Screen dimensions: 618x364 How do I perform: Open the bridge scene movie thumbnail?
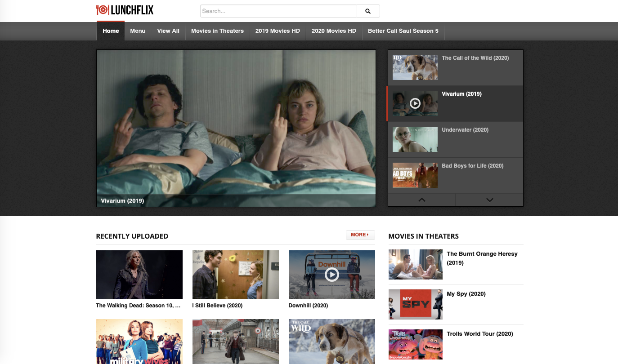pyautogui.click(x=236, y=342)
